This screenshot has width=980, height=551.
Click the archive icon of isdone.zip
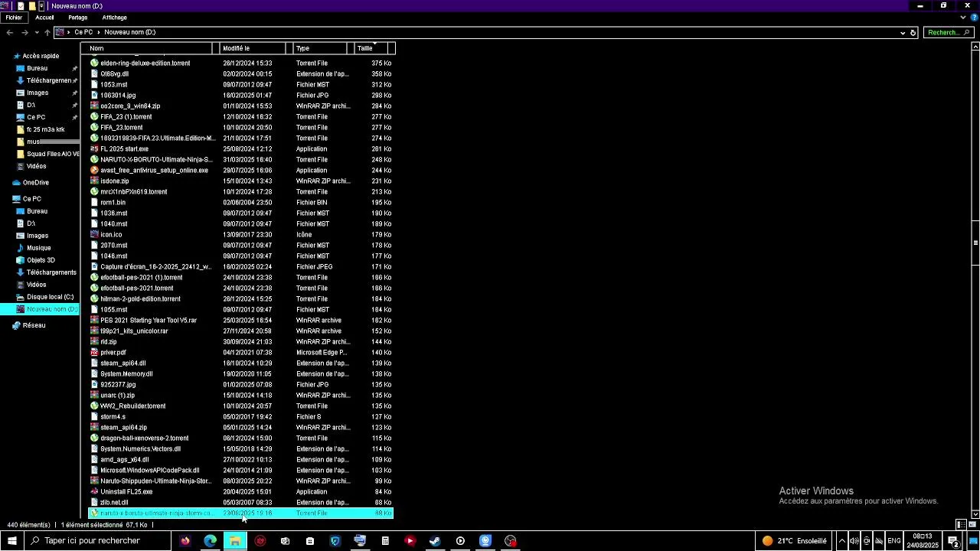94,181
